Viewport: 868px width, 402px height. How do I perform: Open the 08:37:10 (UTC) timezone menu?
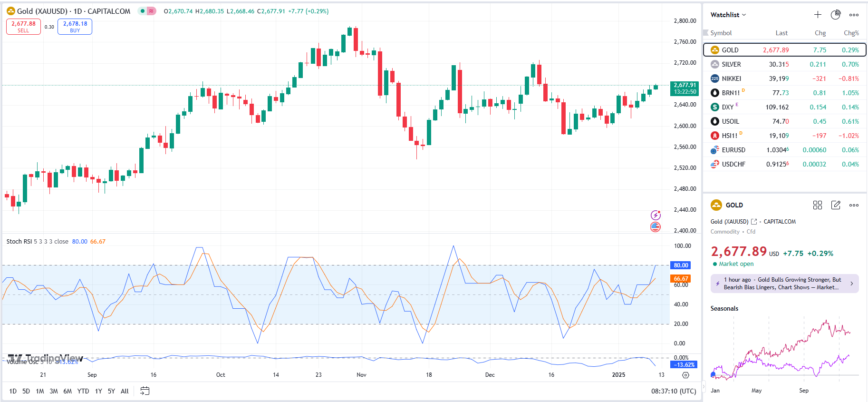[674, 391]
